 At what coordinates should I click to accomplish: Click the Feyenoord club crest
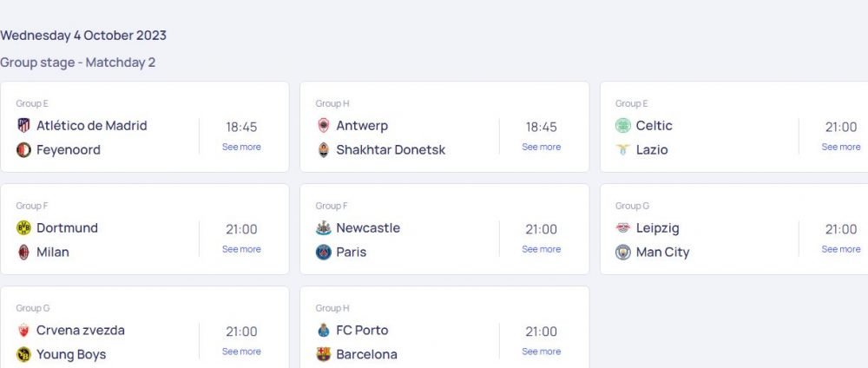coord(23,150)
